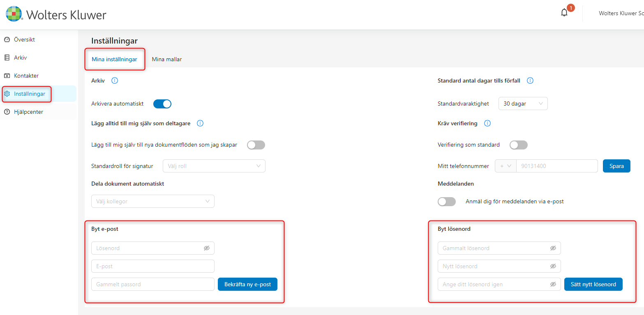Switch to the Mina inställningar tab
This screenshot has width=644, height=315.
click(x=114, y=60)
